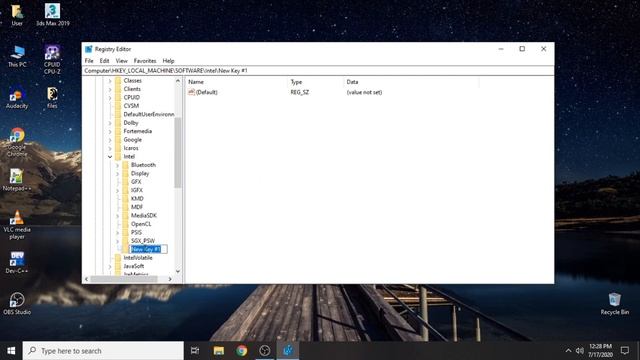The image size is (640, 360).
Task: Expand the JavaSoft key
Action: (x=110, y=266)
